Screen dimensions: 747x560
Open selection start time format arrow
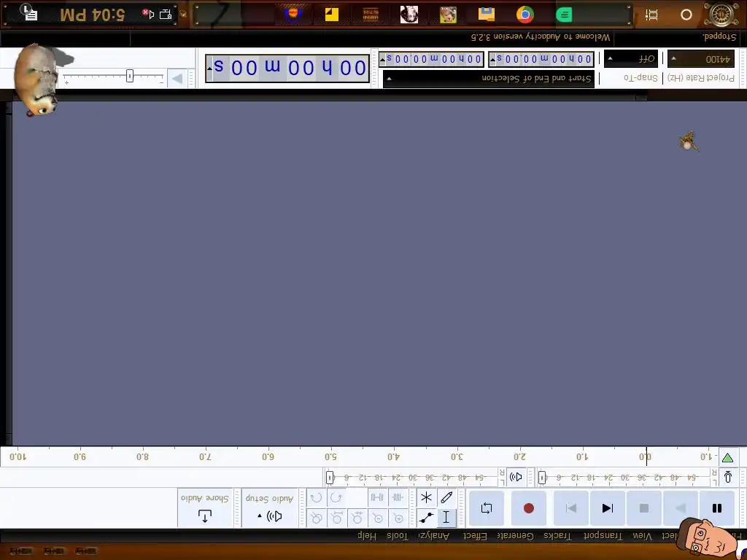tap(493, 60)
